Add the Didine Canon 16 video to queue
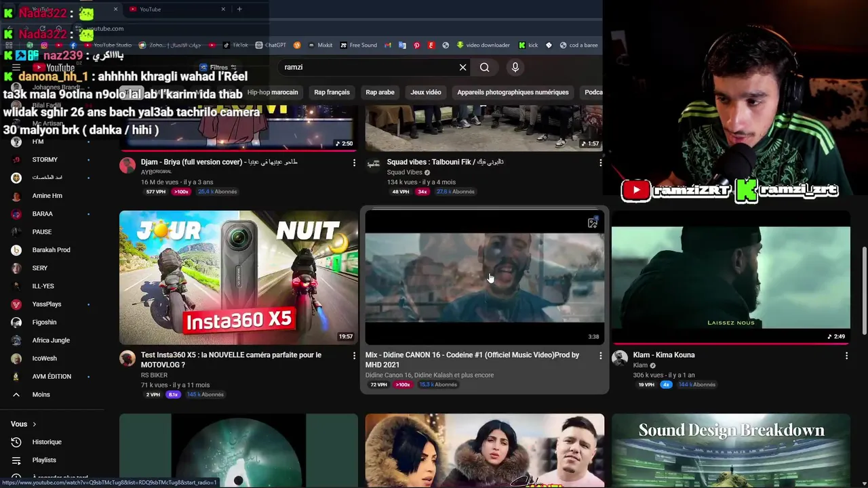Image resolution: width=868 pixels, height=488 pixels. click(x=592, y=223)
